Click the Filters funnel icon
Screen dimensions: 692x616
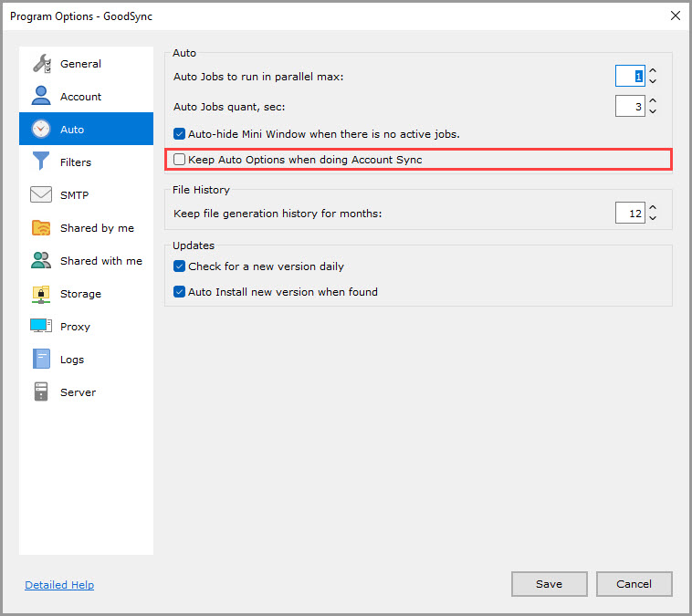coord(41,161)
